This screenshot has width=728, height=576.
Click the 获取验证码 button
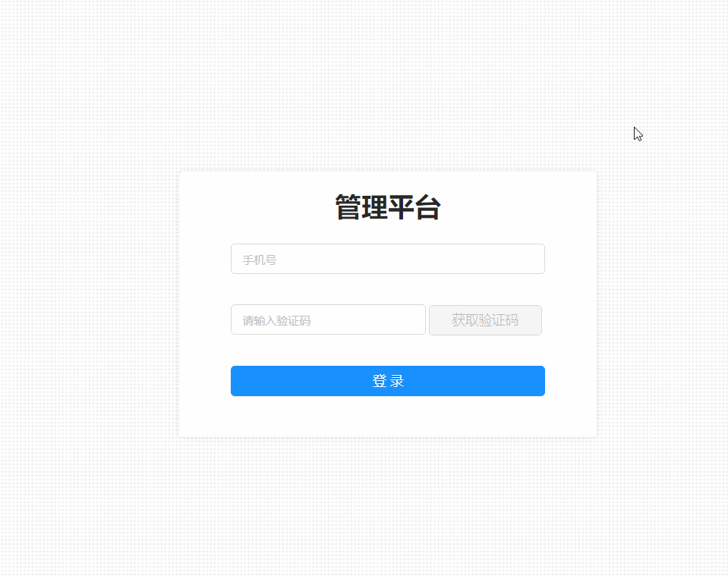pos(485,320)
